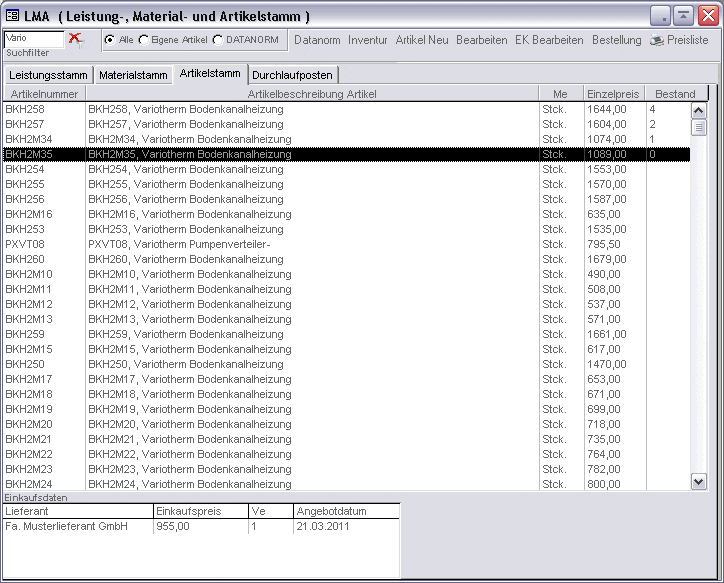
Task: Click the Artikelbeschreibung Artikel column header
Action: 312,94
